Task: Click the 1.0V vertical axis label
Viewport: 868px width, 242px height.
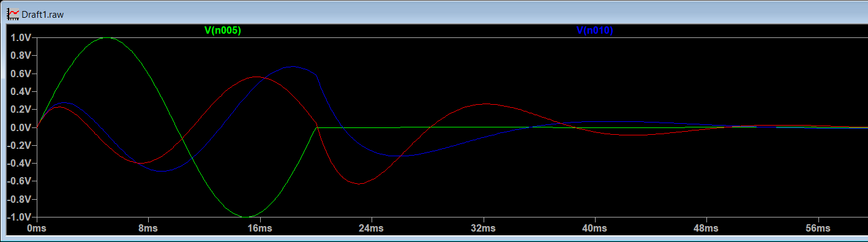Action: coord(20,37)
